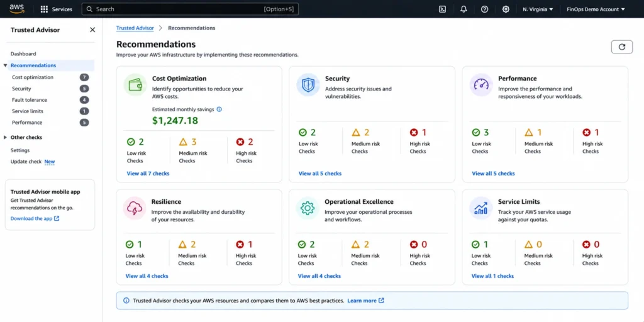
Task: Click the AWS logo
Action: (17, 9)
